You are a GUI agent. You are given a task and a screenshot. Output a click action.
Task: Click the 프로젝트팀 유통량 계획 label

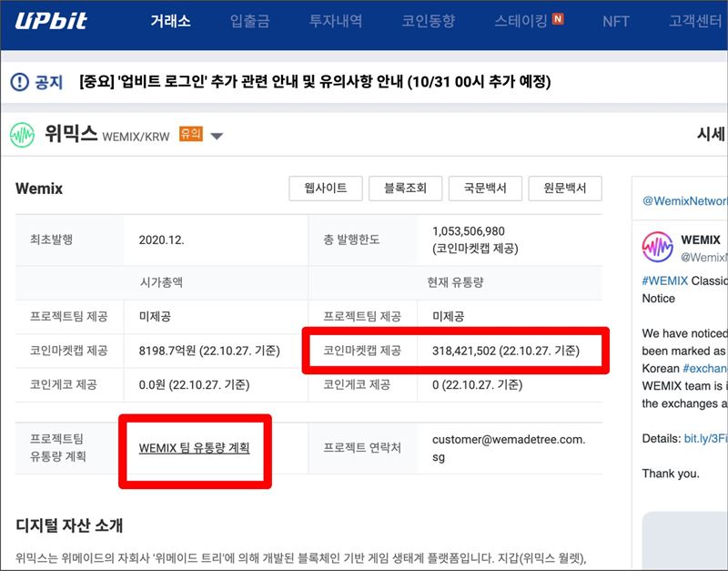click(57, 447)
